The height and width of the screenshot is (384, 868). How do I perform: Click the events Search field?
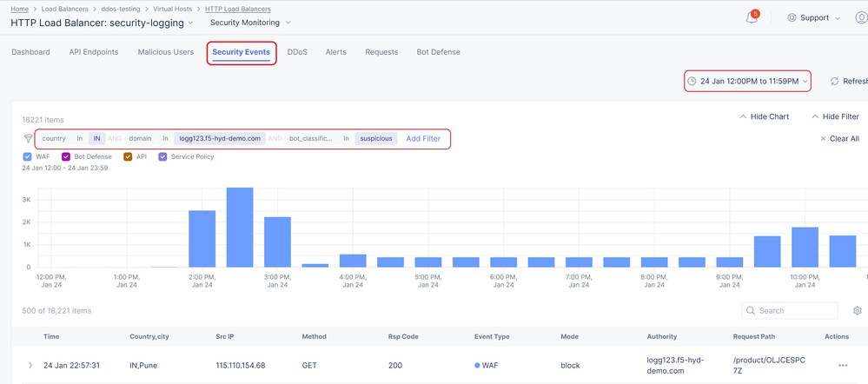coord(795,311)
